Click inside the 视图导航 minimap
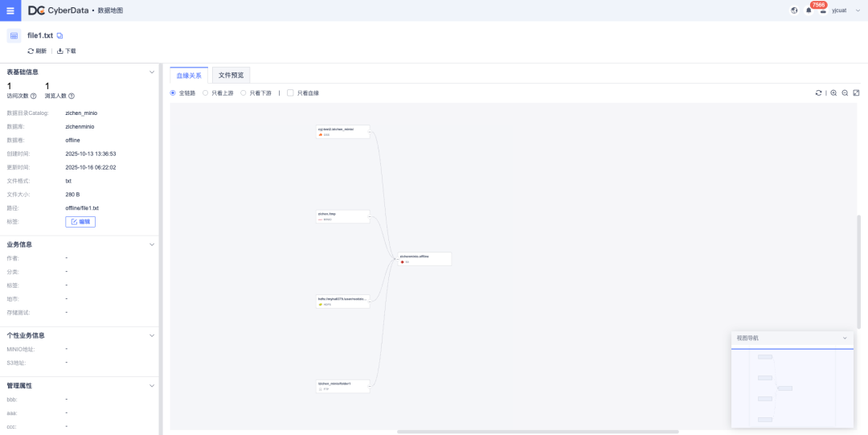The width and height of the screenshot is (868, 435). tap(792, 388)
